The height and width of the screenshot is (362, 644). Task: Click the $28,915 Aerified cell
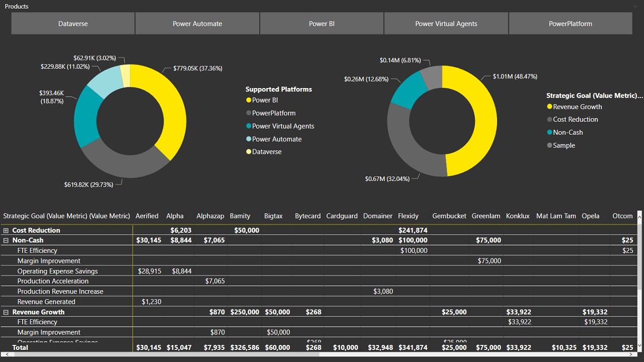click(150, 271)
